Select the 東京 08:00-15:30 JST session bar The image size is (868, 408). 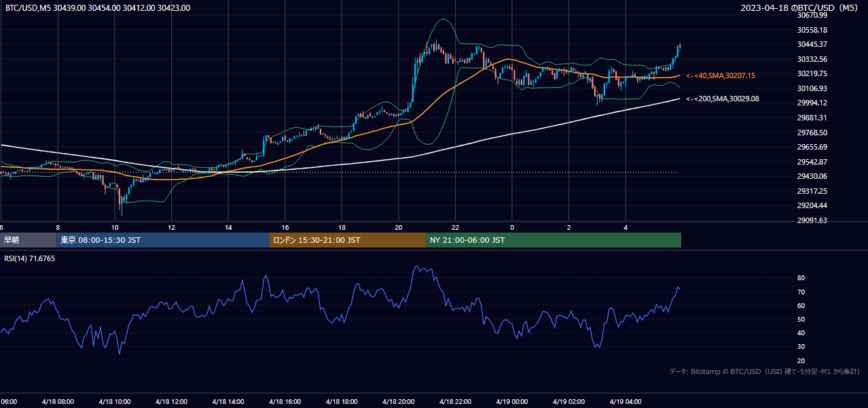[x=163, y=240]
